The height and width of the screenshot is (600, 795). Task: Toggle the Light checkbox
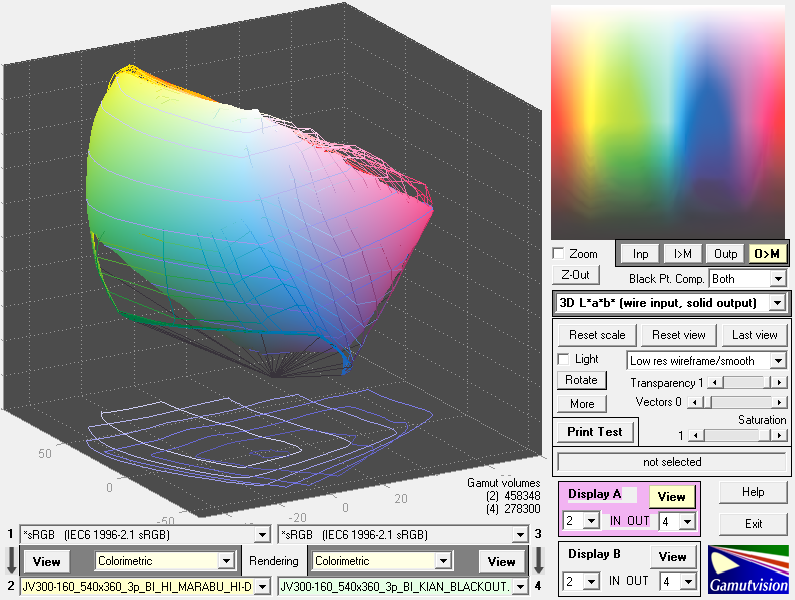coord(563,359)
